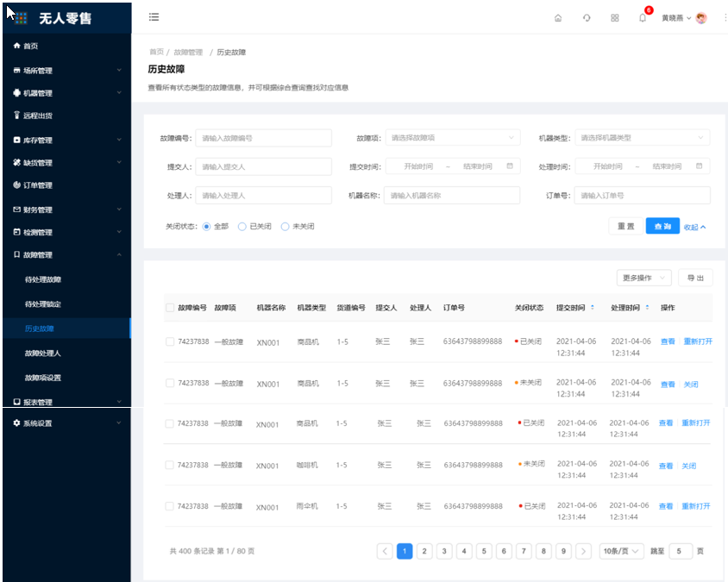Focus the 订单号 input field

[642, 196]
